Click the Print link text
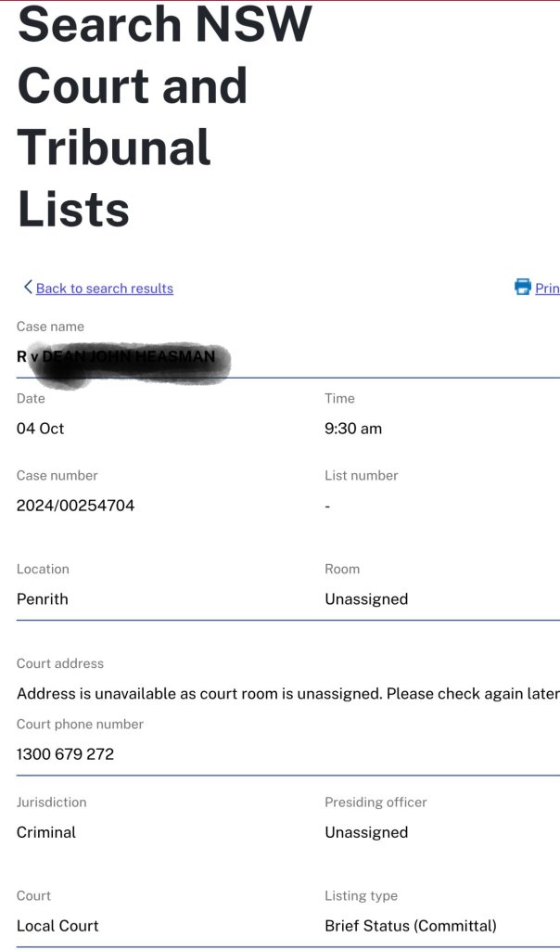The width and height of the screenshot is (560, 950). click(547, 289)
